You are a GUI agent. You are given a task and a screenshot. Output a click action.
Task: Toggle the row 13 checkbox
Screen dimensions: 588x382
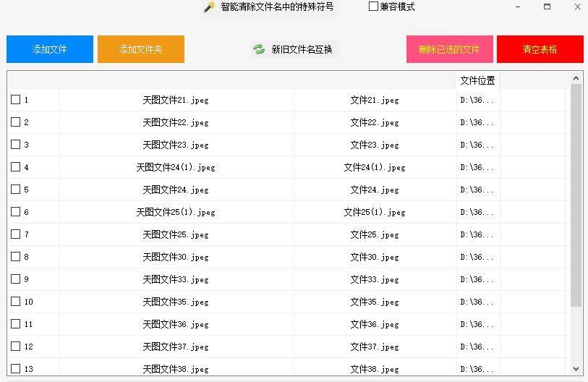coord(15,368)
